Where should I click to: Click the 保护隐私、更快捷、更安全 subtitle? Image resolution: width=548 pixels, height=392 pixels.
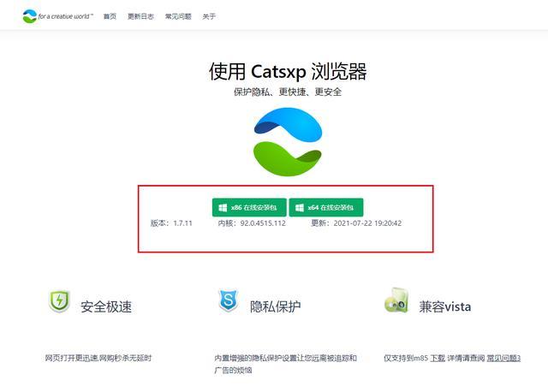[288, 92]
